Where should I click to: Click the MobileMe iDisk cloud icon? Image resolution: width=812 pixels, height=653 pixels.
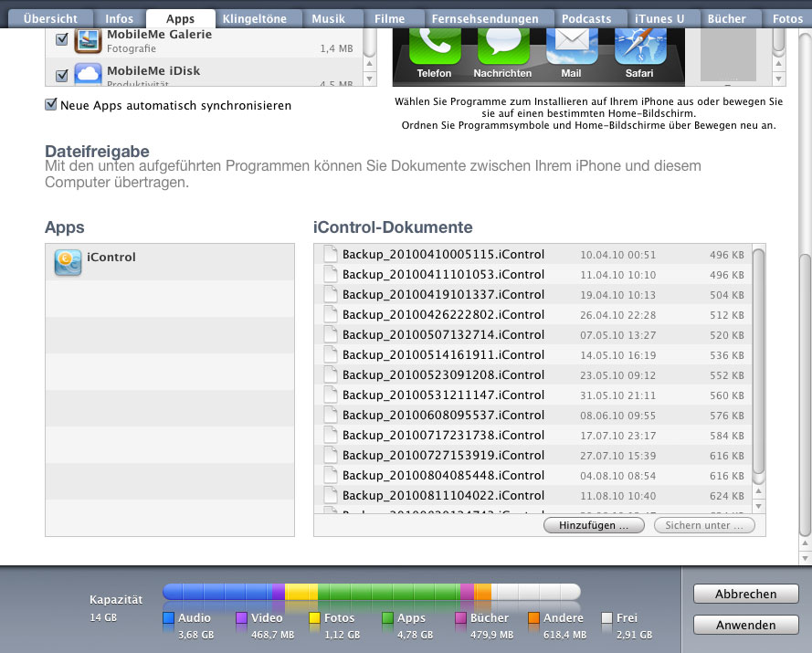coord(88,74)
